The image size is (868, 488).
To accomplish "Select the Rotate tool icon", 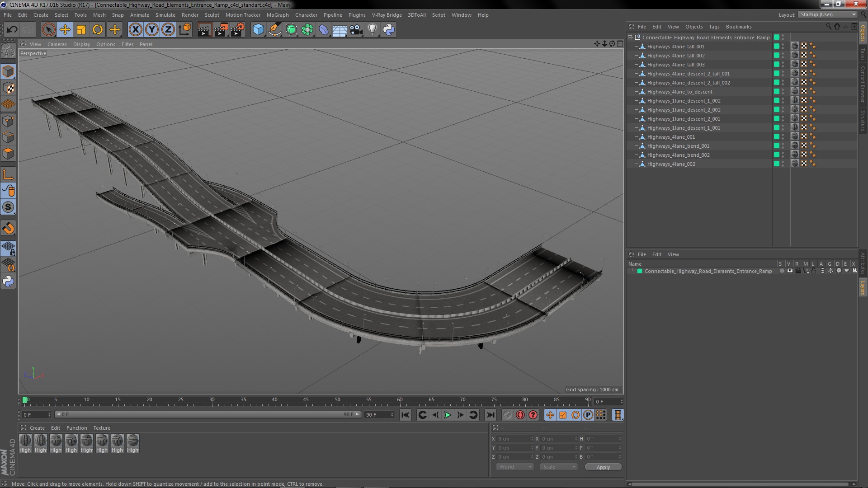I will (x=98, y=30).
